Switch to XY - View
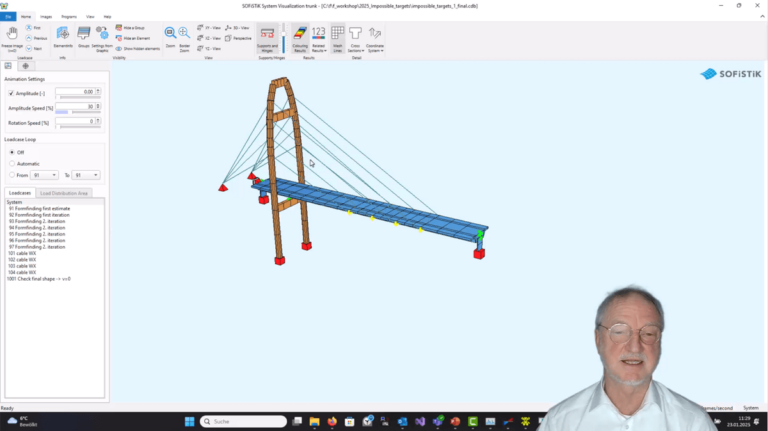This screenshot has width=768, height=431. (x=209, y=28)
